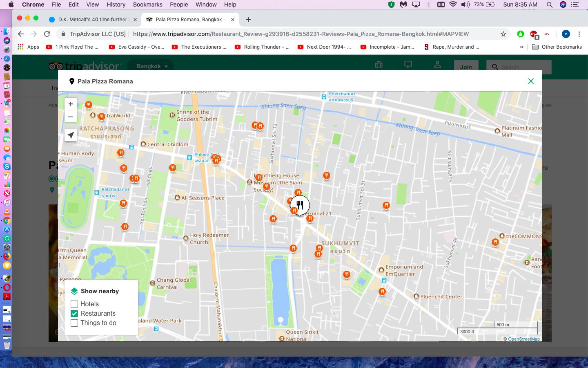
Task: Open the Eva Cassidy bookmark
Action: [x=137, y=47]
